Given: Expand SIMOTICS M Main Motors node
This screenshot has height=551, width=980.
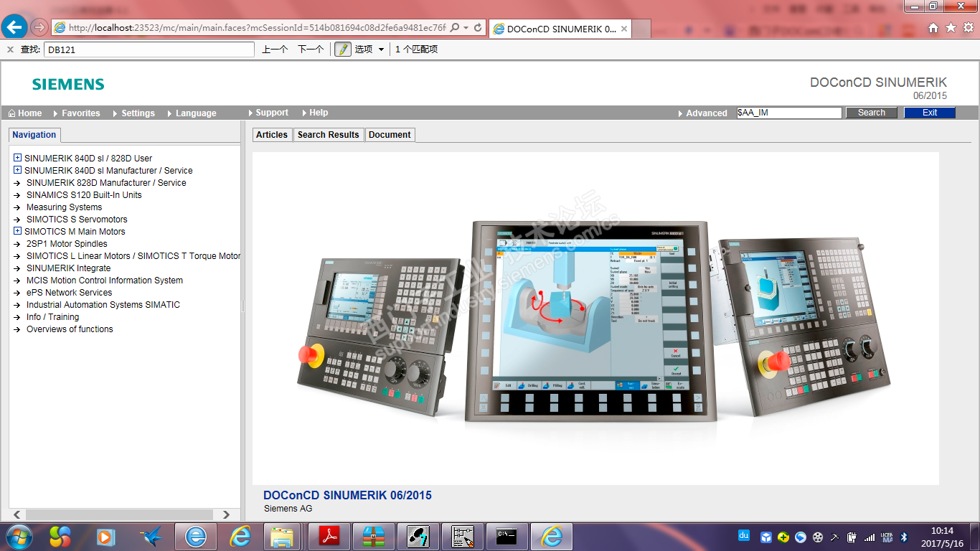Looking at the screenshot, I should 18,231.
